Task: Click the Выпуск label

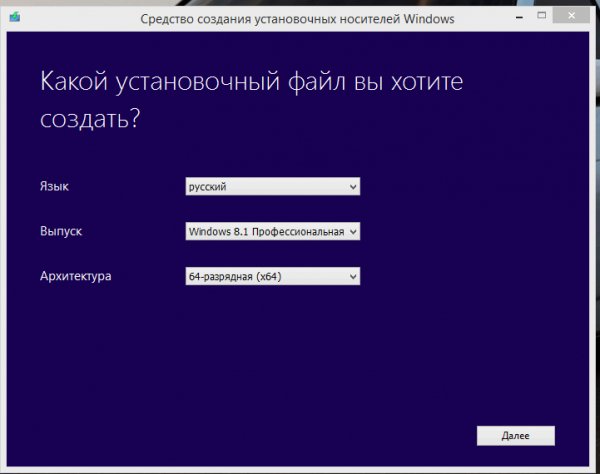Action: pyautogui.click(x=61, y=231)
